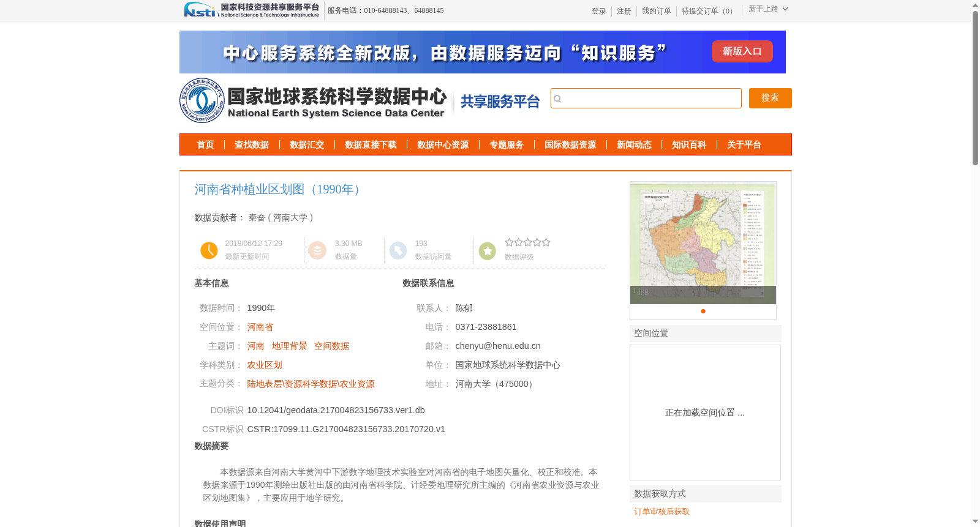Screen dimensions: 980x527
Task: Click the red 新版入口 button
Action: (742, 51)
